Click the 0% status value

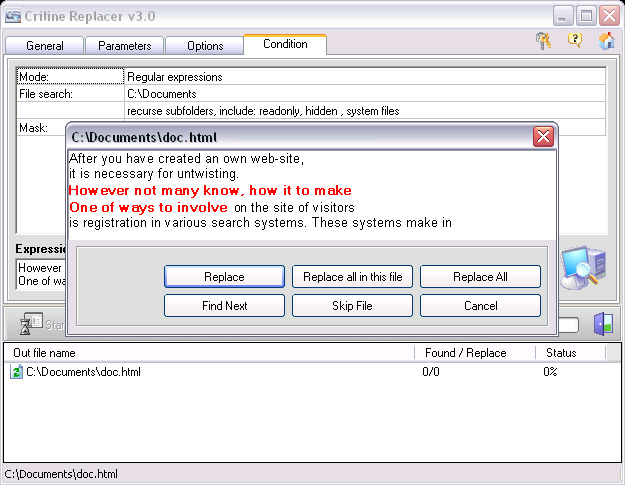point(550,372)
